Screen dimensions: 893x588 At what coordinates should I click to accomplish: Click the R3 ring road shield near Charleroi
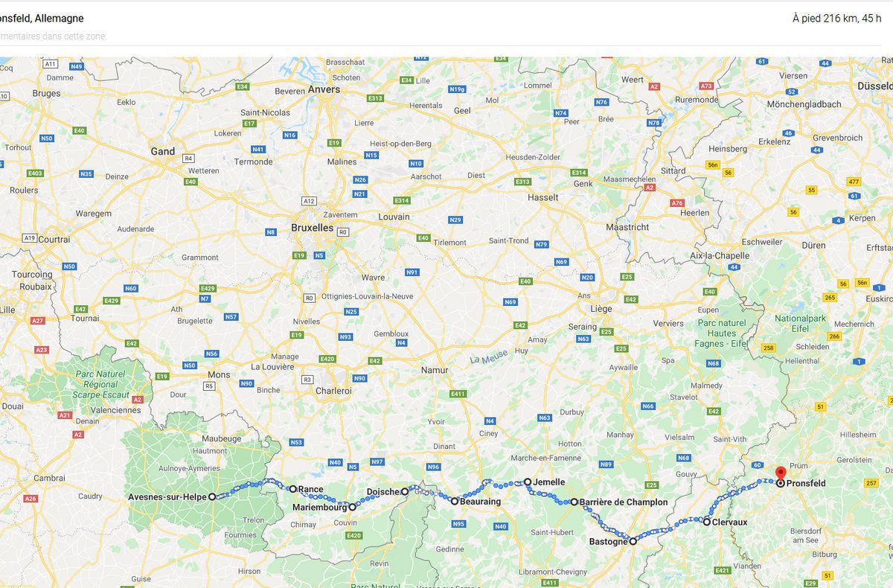(x=307, y=380)
